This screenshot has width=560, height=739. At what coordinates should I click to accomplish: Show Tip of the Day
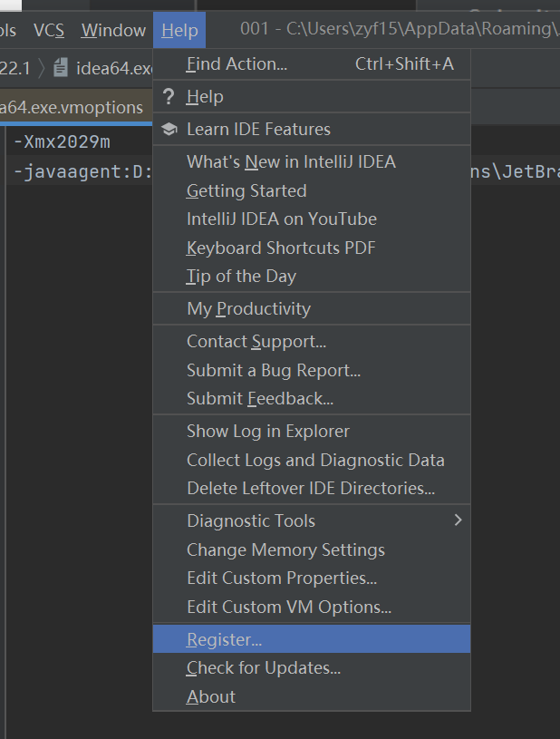coord(241,277)
